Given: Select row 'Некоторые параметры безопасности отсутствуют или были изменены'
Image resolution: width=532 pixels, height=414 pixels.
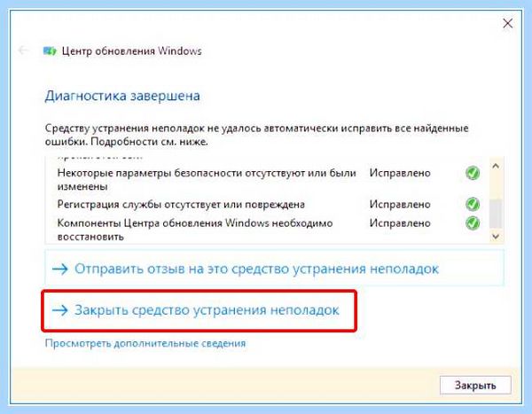Looking at the screenshot, I should [x=268, y=179].
